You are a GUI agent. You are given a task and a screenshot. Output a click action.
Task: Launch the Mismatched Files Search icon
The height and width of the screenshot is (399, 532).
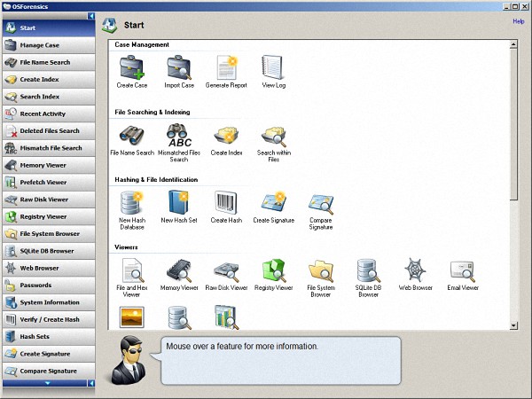tap(179, 137)
